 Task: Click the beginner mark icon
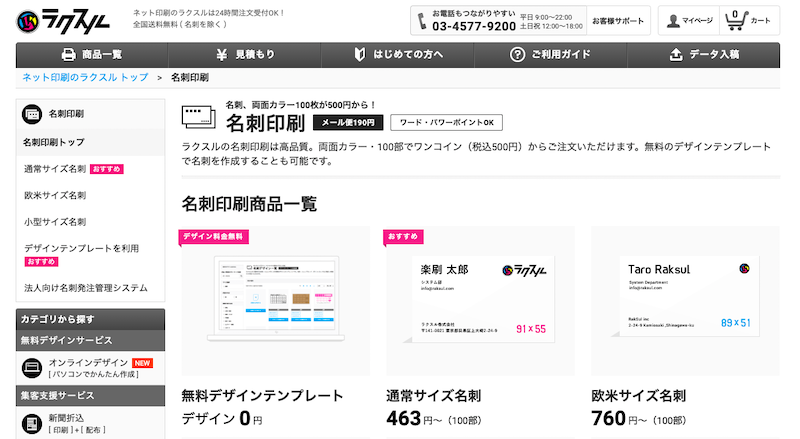pos(360,55)
